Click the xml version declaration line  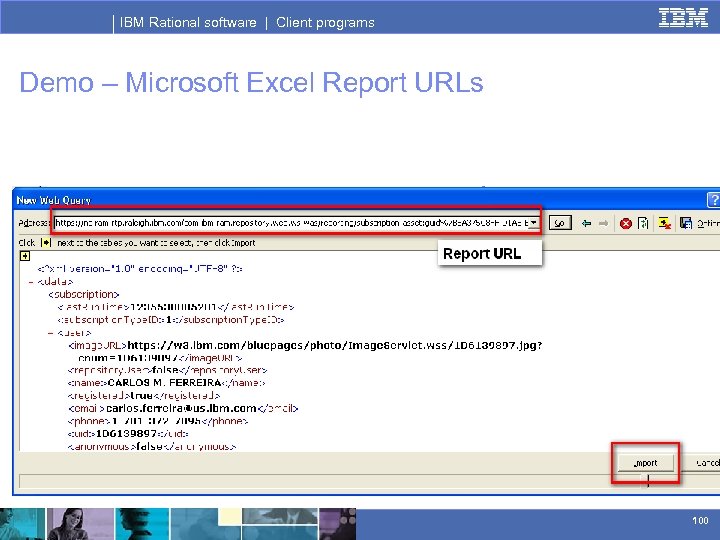pyautogui.click(x=140, y=269)
